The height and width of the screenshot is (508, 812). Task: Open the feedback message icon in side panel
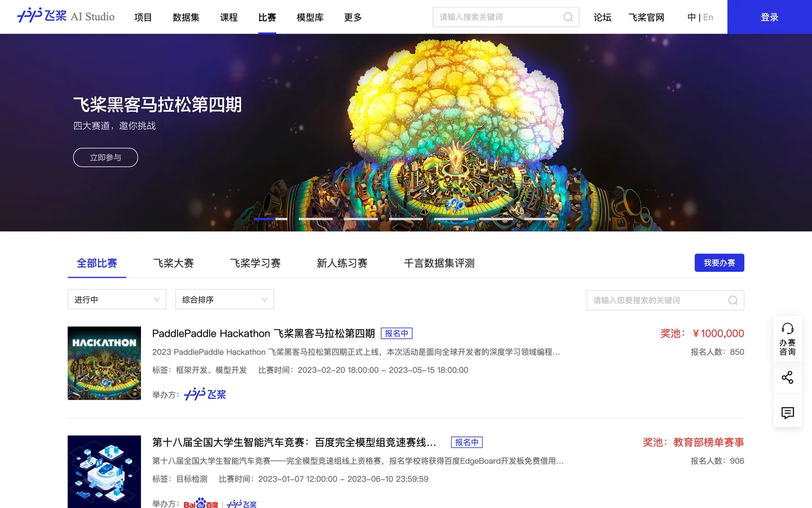788,413
